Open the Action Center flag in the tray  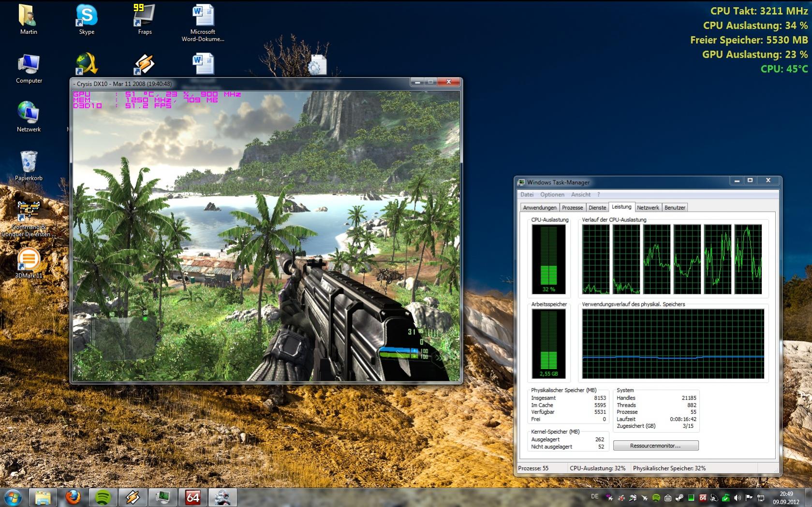tap(749, 497)
